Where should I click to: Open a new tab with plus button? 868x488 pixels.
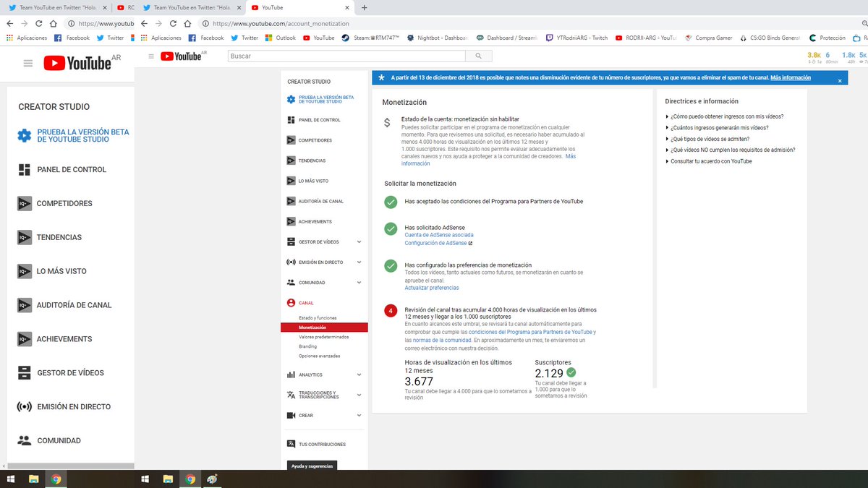tap(364, 7)
